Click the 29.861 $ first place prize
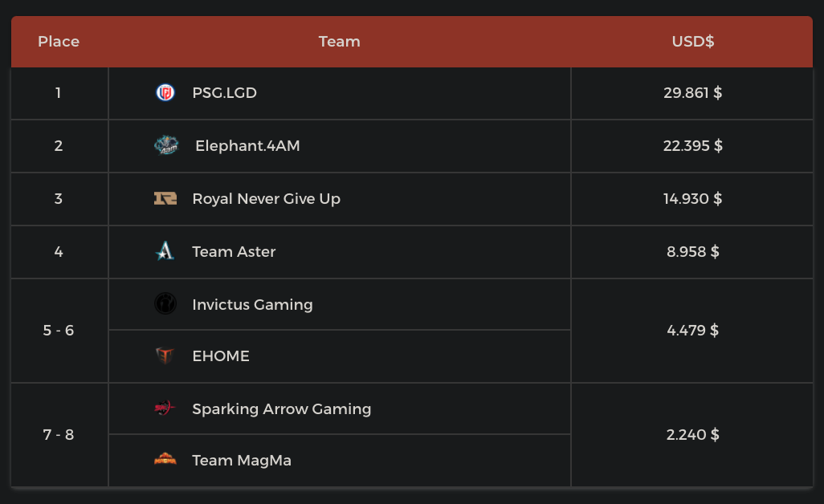Viewport: 824px width, 504px height. (692, 93)
